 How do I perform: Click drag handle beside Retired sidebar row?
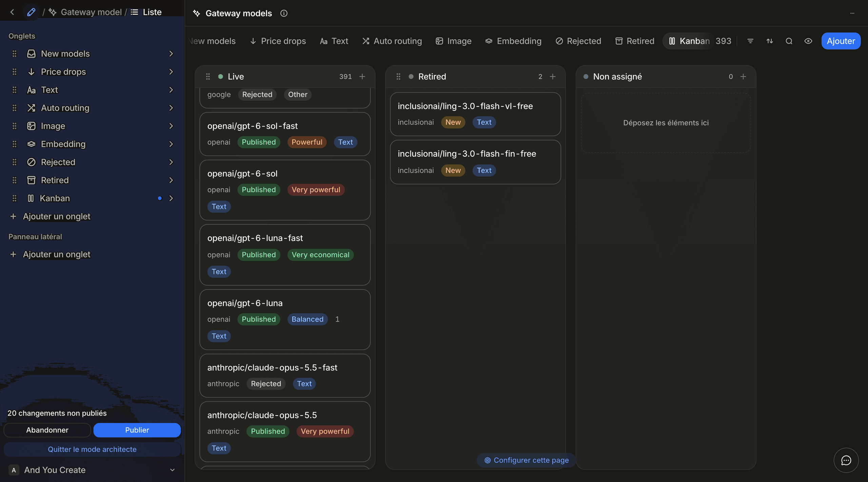[x=14, y=180]
